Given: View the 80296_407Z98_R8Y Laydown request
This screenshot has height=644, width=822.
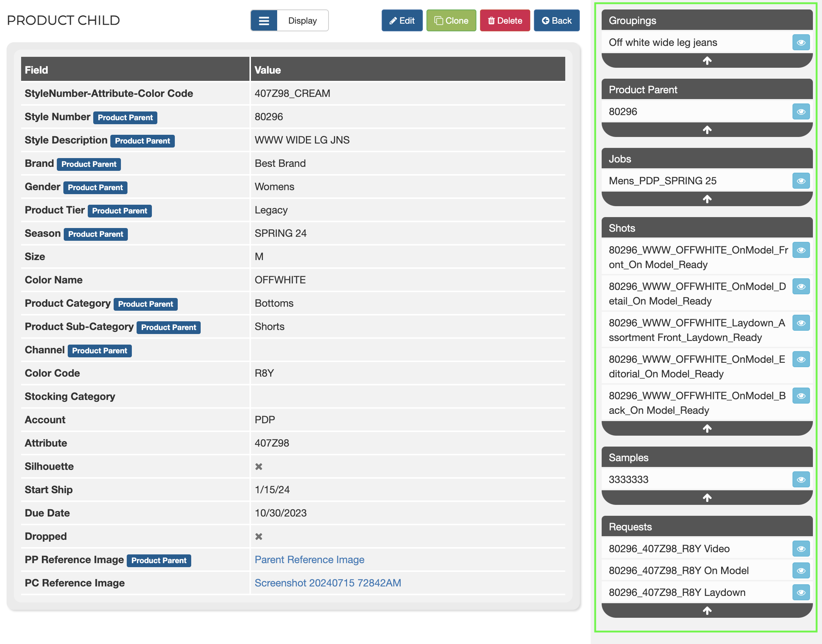Looking at the screenshot, I should tap(801, 592).
